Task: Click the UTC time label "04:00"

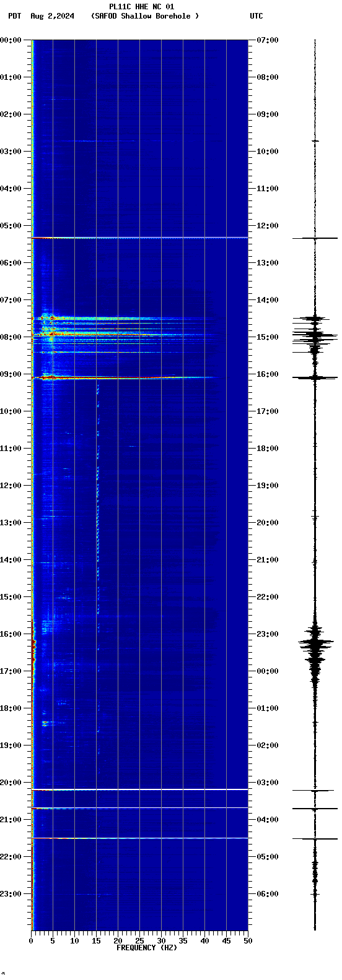Action: click(268, 820)
